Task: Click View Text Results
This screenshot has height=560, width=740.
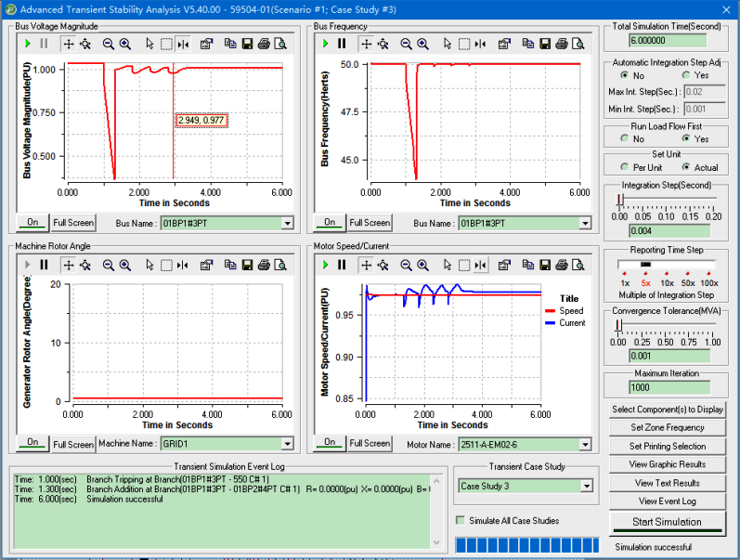Action: [x=668, y=483]
